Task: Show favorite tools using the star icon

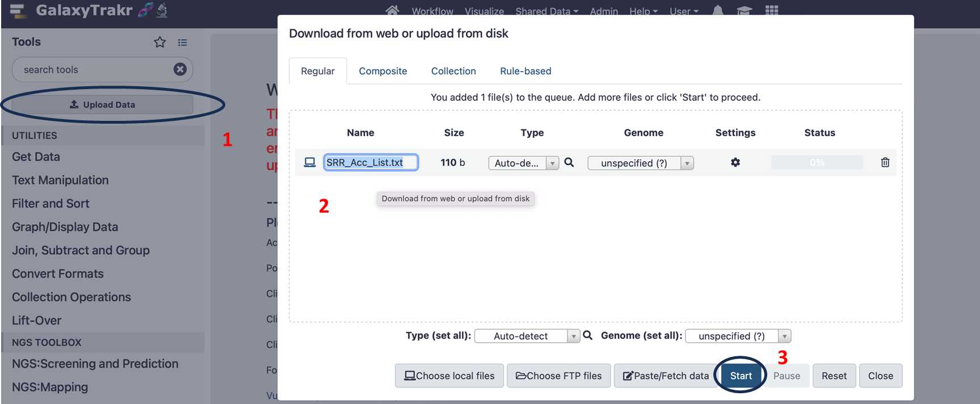Action: coord(160,42)
